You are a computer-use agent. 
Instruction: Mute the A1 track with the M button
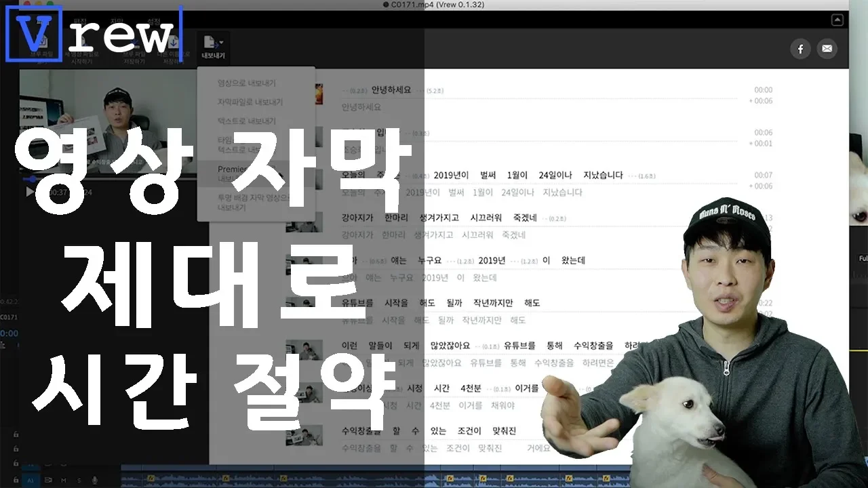point(64,480)
